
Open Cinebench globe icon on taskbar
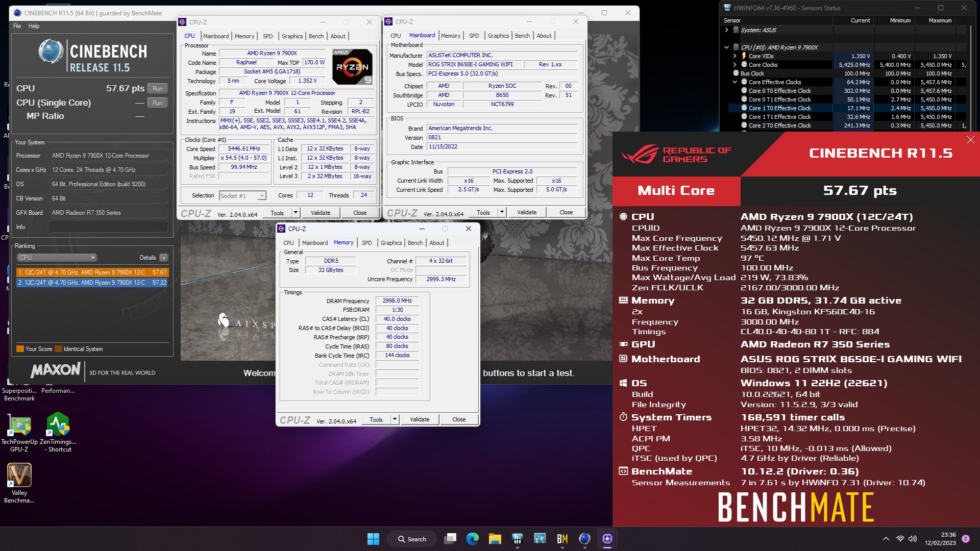pyautogui.click(x=584, y=539)
